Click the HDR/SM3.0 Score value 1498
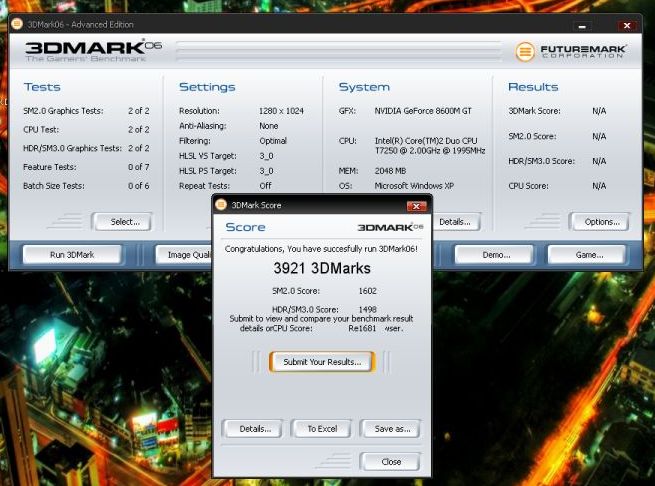Viewport: 655px width, 486px height. click(x=368, y=309)
